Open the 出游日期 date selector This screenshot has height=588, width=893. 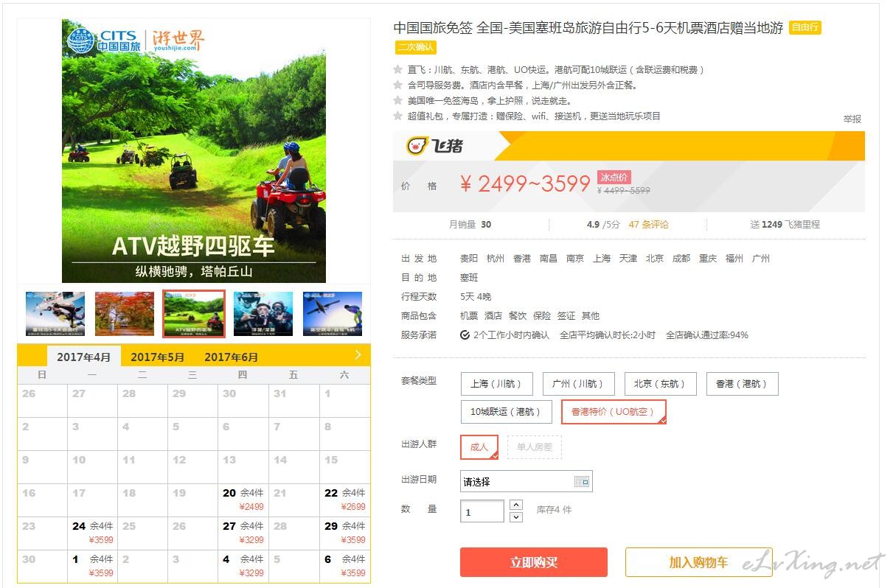[x=526, y=482]
